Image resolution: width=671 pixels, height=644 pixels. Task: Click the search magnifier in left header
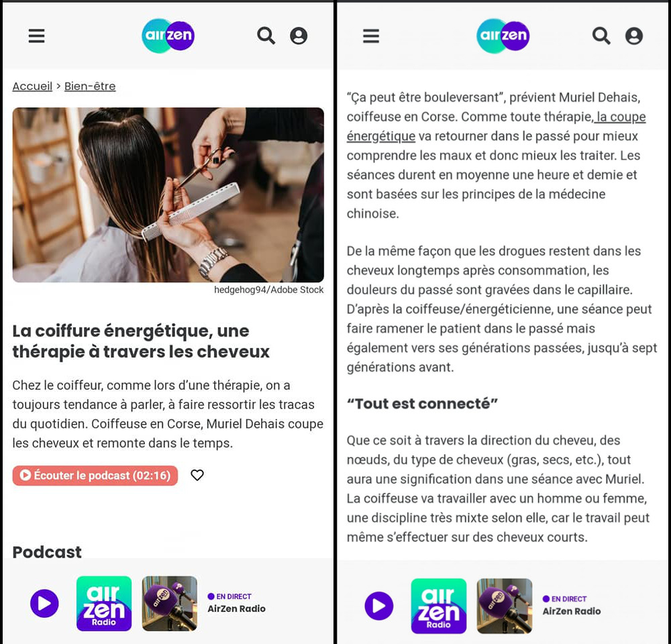tap(266, 36)
